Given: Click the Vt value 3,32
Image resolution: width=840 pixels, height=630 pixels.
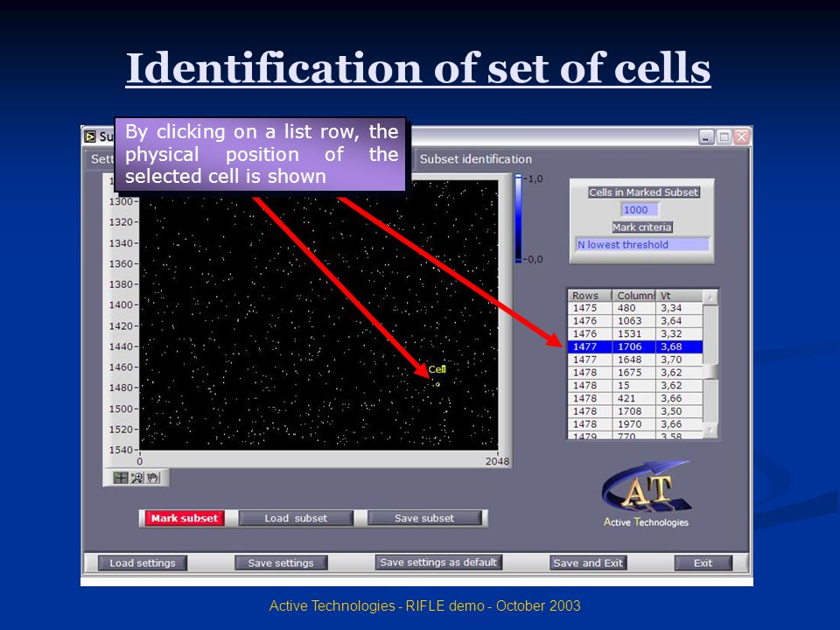Looking at the screenshot, I should (x=679, y=333).
